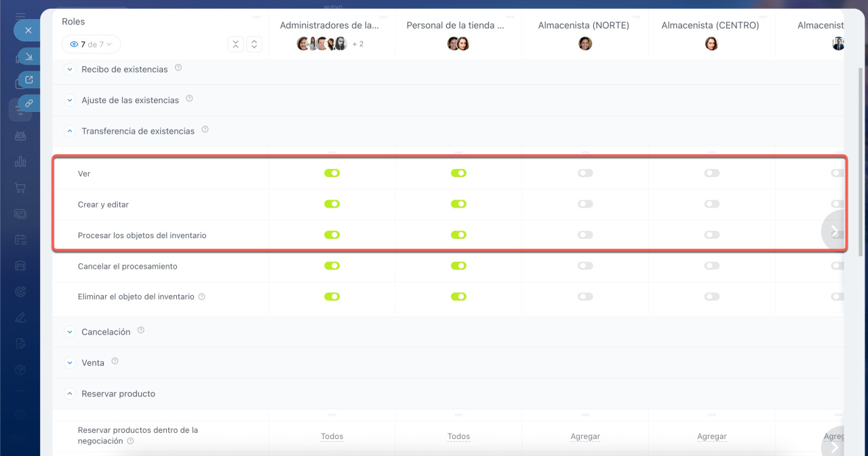Click Todos link under Administradores column
The width and height of the screenshot is (868, 456).
pyautogui.click(x=332, y=436)
